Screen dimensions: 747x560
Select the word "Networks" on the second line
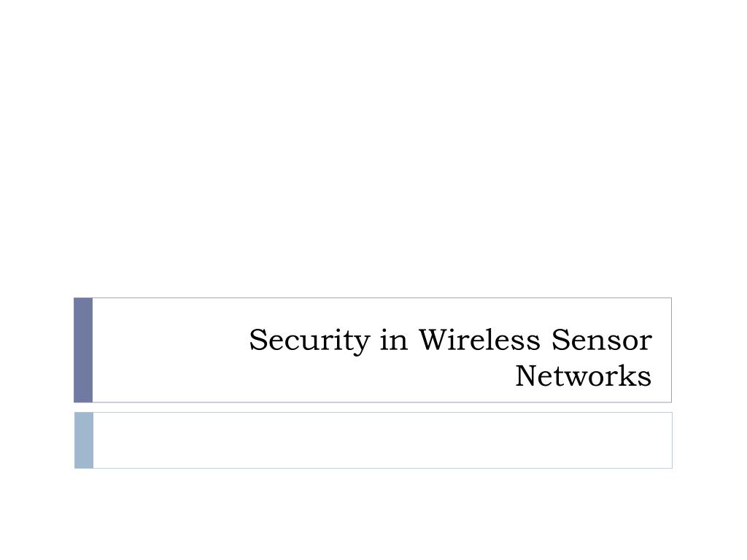point(583,376)
